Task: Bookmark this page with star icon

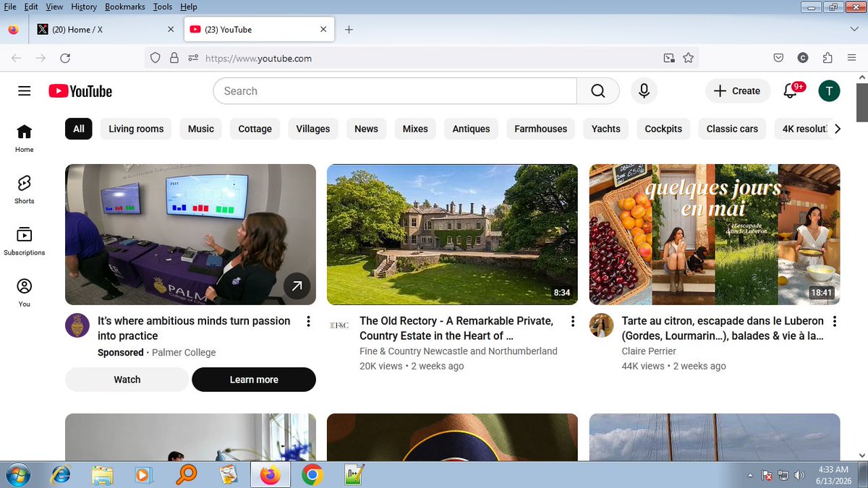Action: coord(688,59)
